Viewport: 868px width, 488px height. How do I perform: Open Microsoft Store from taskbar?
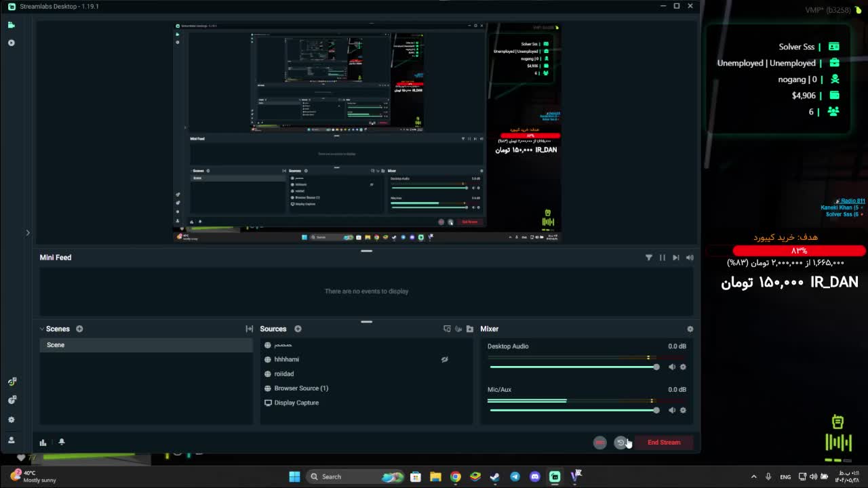coord(416,476)
